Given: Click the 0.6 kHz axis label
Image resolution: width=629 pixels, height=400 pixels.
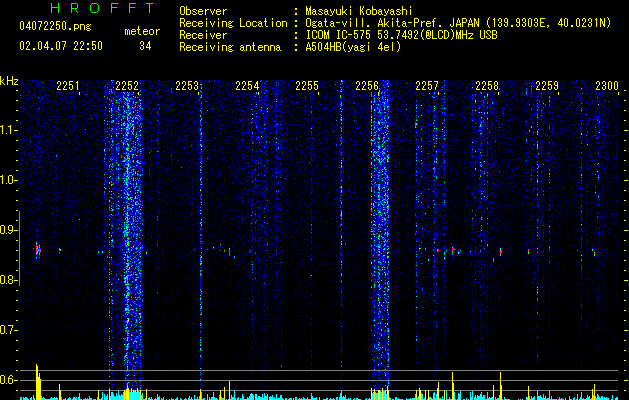Looking at the screenshot, I should click(x=8, y=380).
